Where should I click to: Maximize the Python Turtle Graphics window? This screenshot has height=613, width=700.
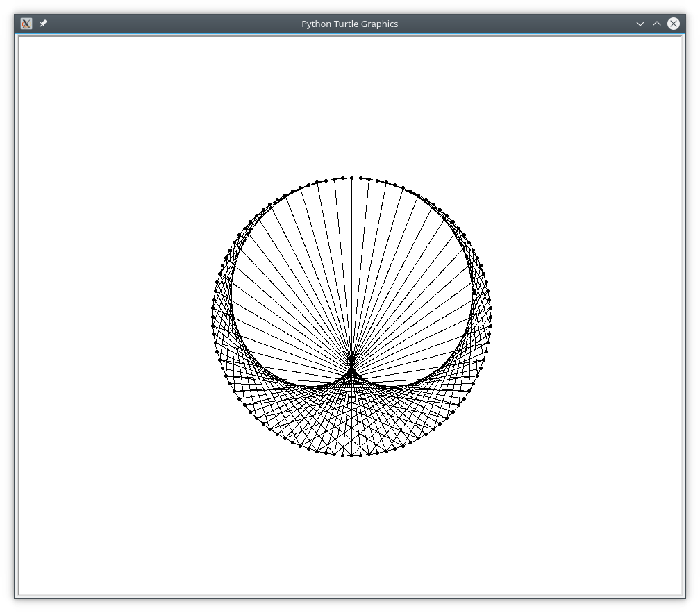pos(657,24)
